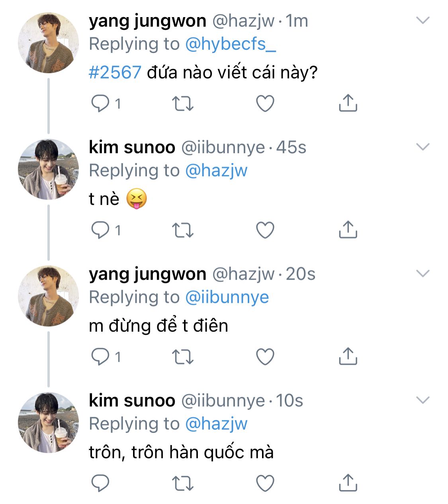Viewport: 448px width, 504px height.
Task: Reply to the "trôn, trôn hàn quốc mà" tweet
Action: tap(100, 483)
